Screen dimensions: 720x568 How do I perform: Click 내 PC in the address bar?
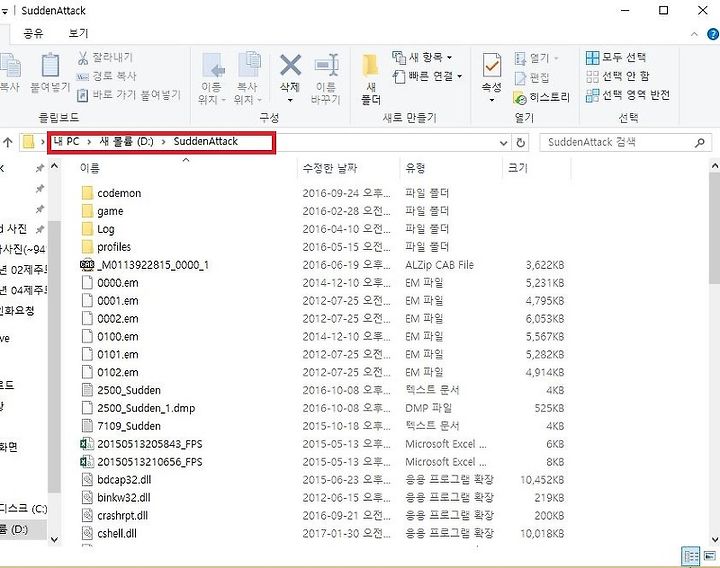point(66,141)
